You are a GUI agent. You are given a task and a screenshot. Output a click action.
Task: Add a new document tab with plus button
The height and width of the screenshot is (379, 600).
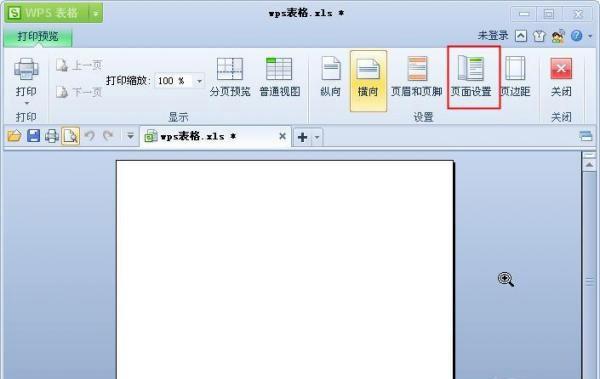tap(302, 137)
